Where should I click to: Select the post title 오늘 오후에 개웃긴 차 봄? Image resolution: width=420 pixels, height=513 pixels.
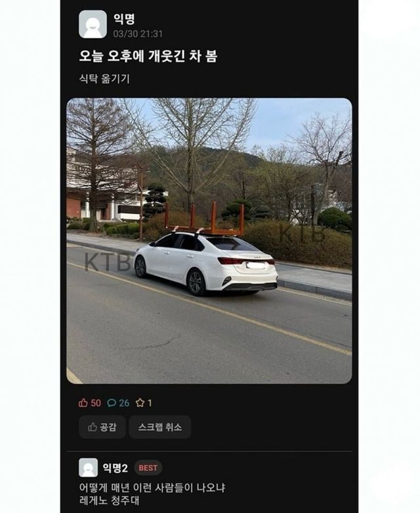point(148,56)
